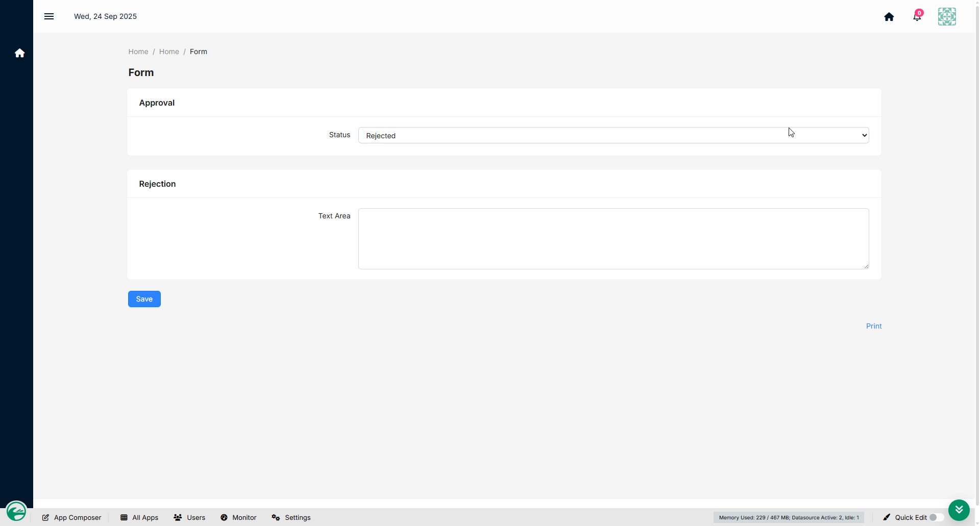Image resolution: width=980 pixels, height=526 pixels.
Task: Click the sidebar home icon
Action: tap(19, 53)
